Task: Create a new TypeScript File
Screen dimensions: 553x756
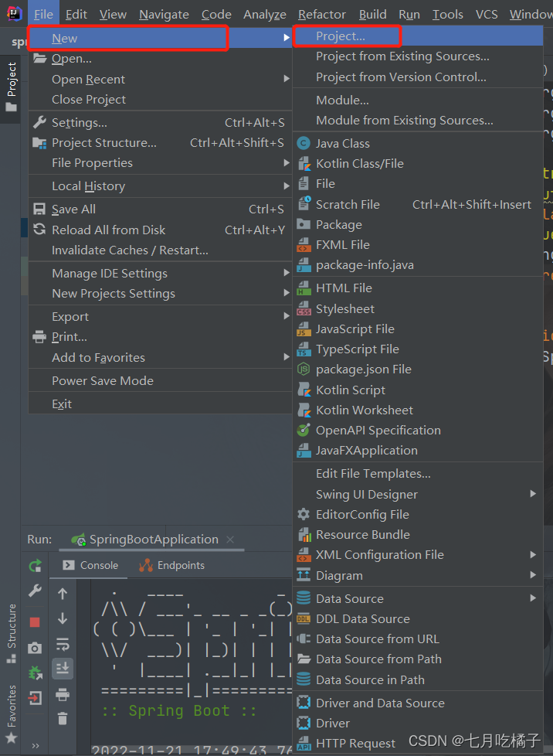Action: [418, 349]
